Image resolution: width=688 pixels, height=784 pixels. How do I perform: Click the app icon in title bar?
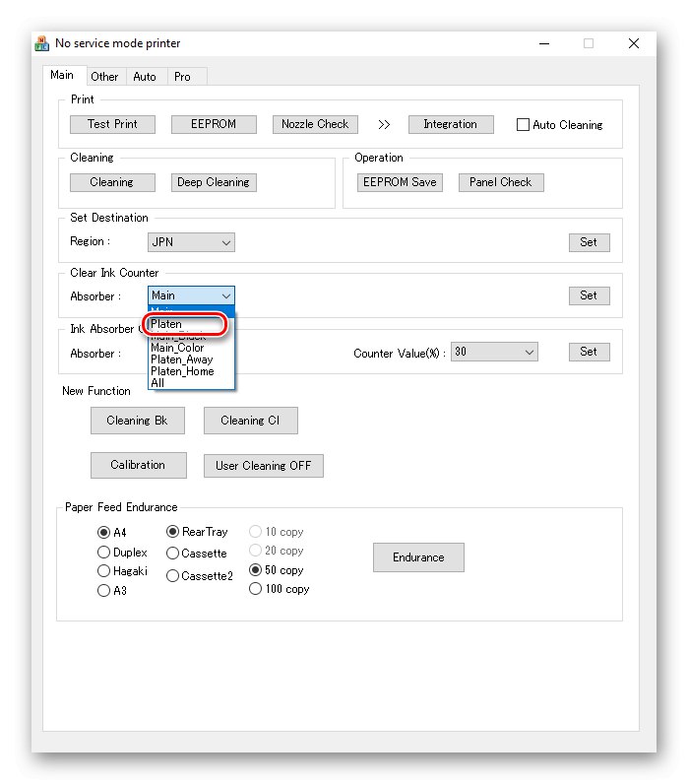[42, 43]
